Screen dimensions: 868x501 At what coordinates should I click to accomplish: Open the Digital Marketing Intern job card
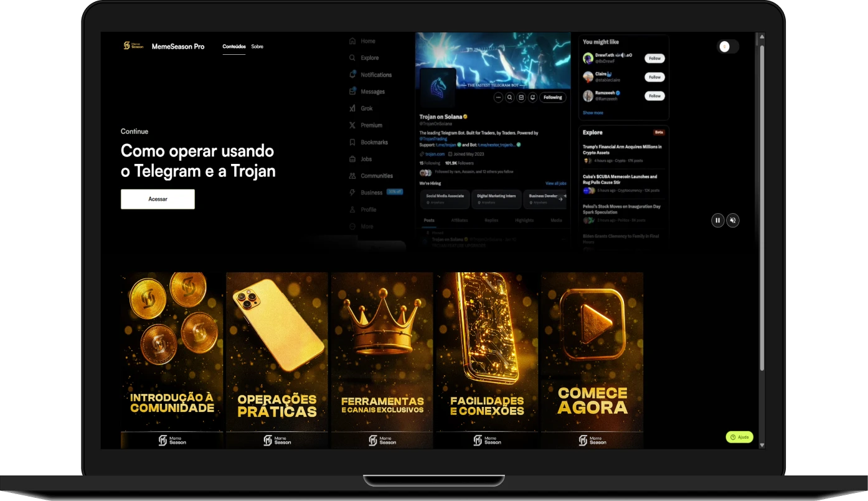click(x=496, y=199)
